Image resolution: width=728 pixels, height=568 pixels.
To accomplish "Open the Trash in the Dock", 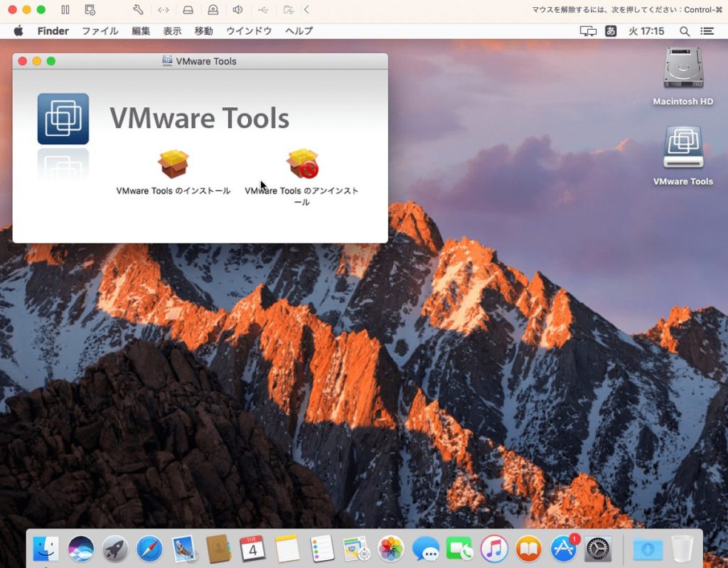I will (x=682, y=548).
